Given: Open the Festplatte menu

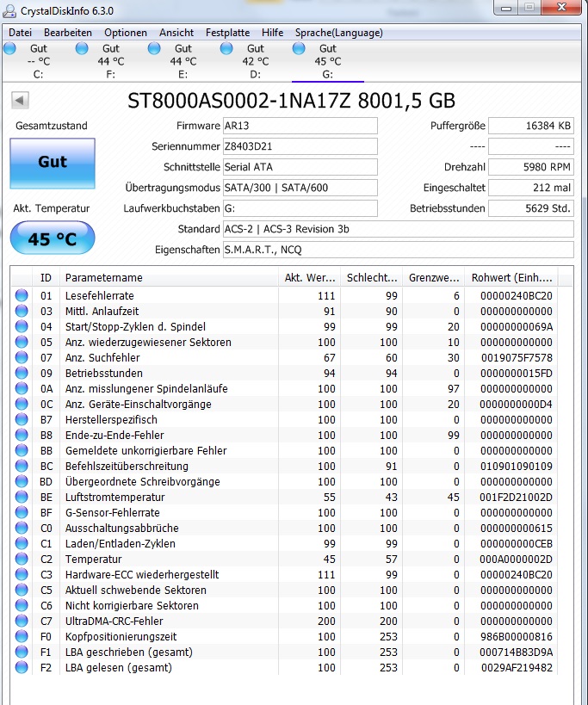Looking at the screenshot, I should click(x=227, y=33).
